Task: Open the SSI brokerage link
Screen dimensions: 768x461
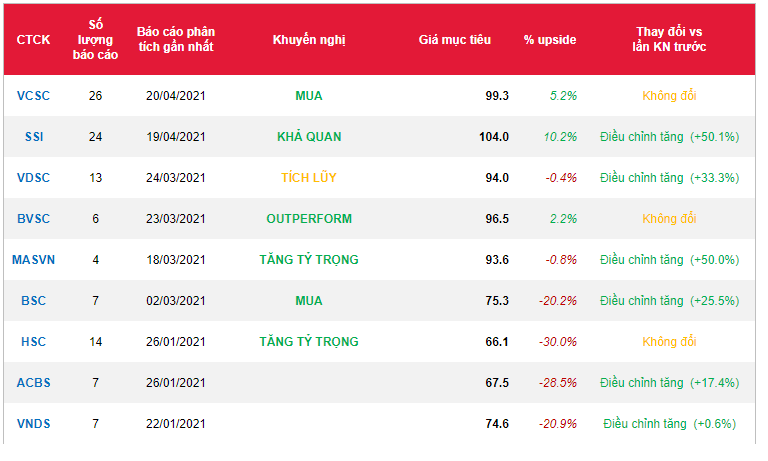Action: pos(33,137)
